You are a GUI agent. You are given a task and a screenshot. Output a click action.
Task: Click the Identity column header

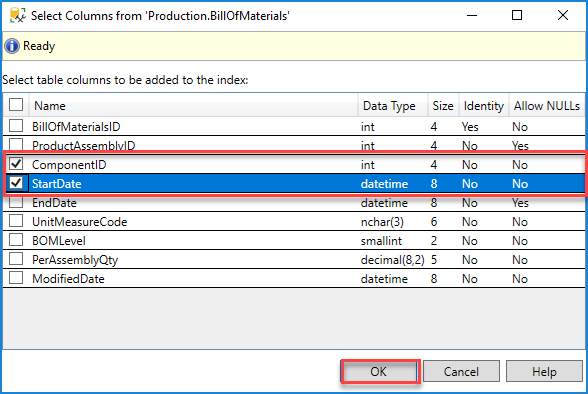[483, 106]
